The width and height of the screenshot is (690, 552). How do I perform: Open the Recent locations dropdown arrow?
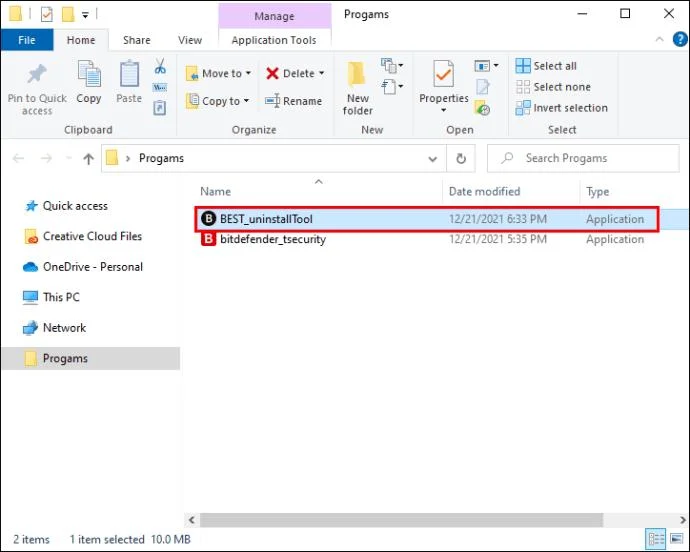point(68,158)
